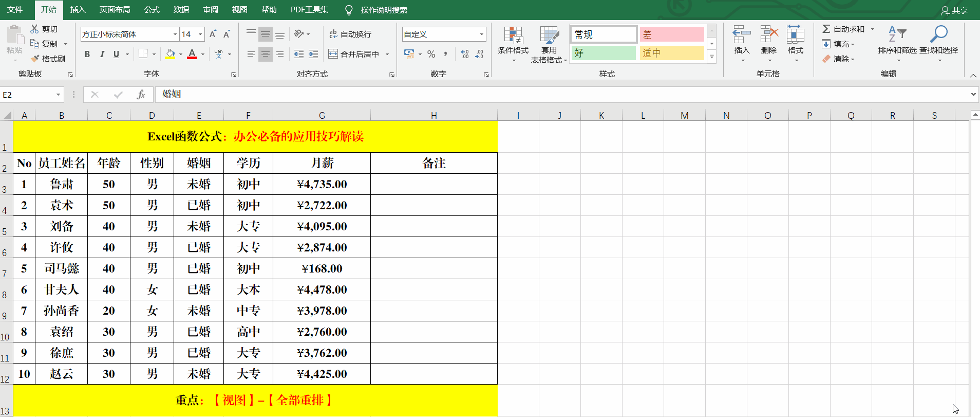Open the 文件 (File) tab
980x417 pixels.
pyautogui.click(x=15, y=10)
